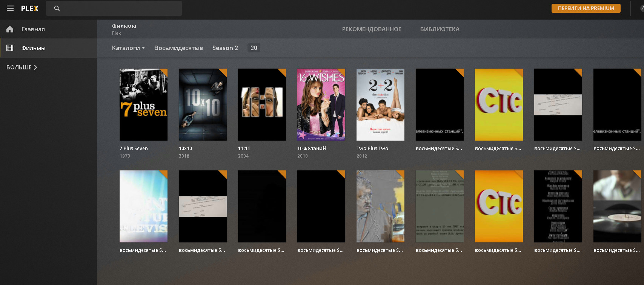The height and width of the screenshot is (285, 644).
Task: Expand the БОЛЬШЕ sidebar section
Action: pyautogui.click(x=22, y=67)
